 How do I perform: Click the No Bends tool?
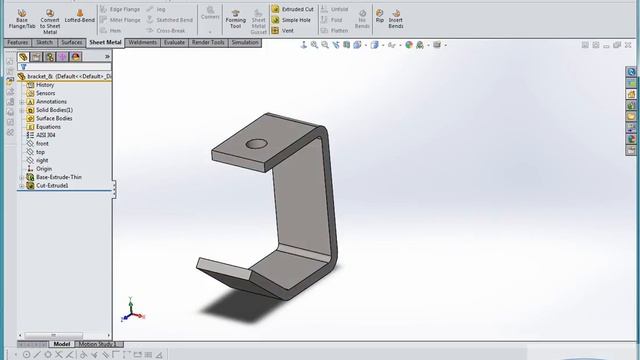click(x=362, y=19)
